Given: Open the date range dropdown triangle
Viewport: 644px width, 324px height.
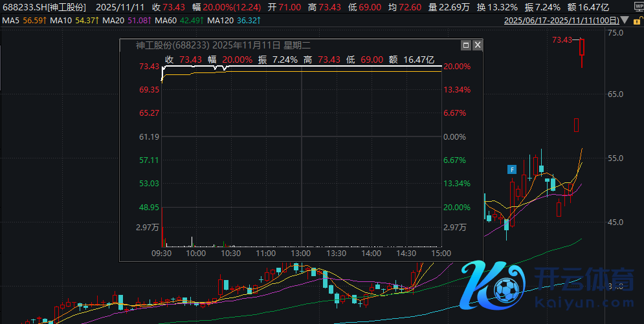Looking at the screenshot, I should coord(625,21).
